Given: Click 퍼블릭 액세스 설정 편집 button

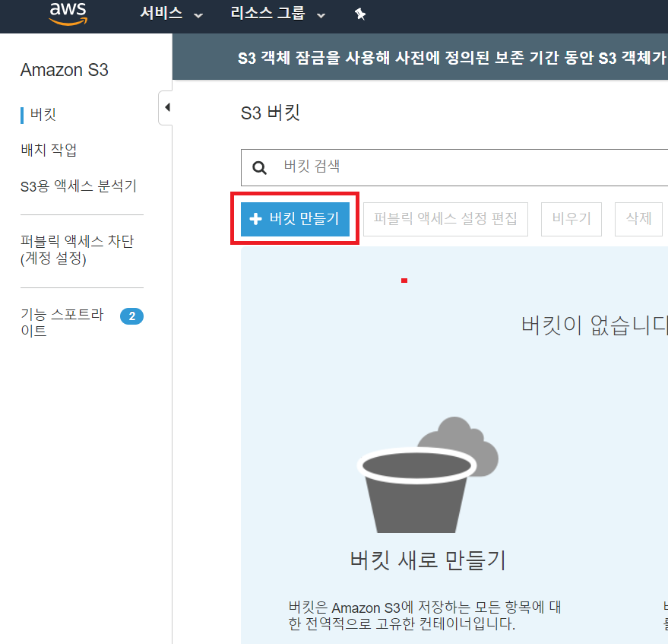Looking at the screenshot, I should pyautogui.click(x=445, y=219).
